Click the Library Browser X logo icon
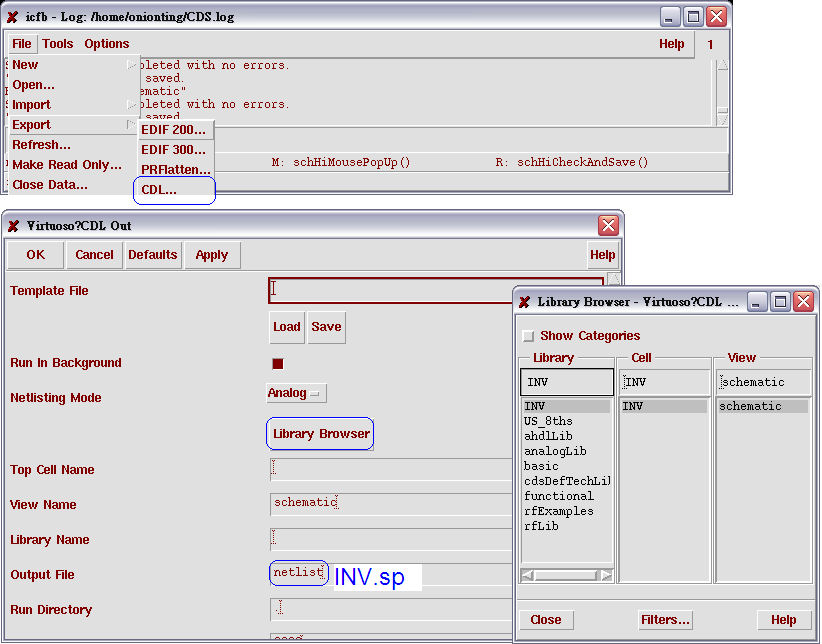 (524, 302)
